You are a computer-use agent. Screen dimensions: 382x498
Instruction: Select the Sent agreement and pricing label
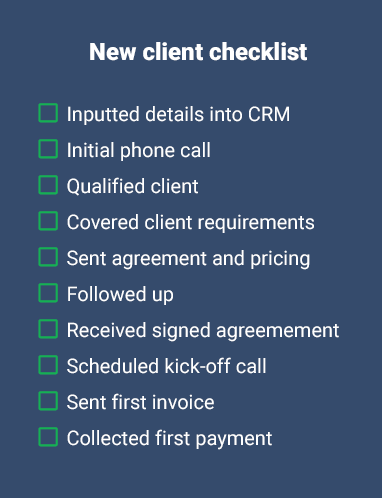coord(188,259)
